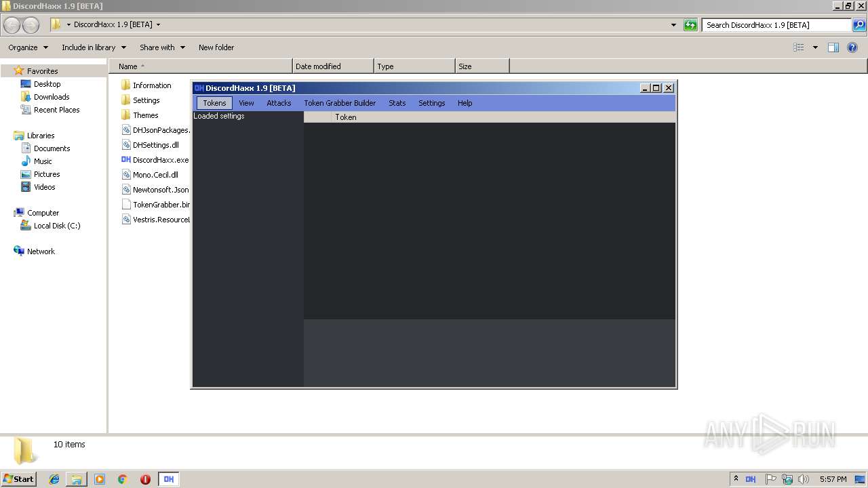Change the Explorer view layout icon
868x488 pixels.
click(x=799, y=47)
